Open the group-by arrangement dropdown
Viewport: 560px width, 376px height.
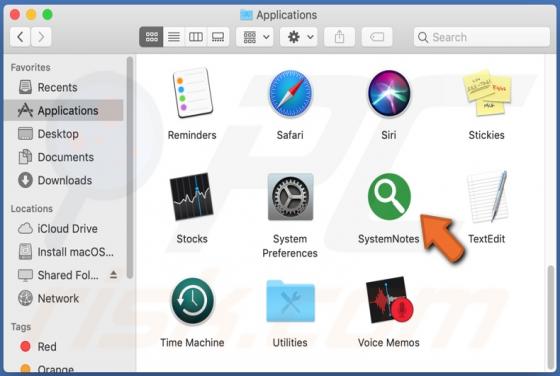tap(255, 37)
